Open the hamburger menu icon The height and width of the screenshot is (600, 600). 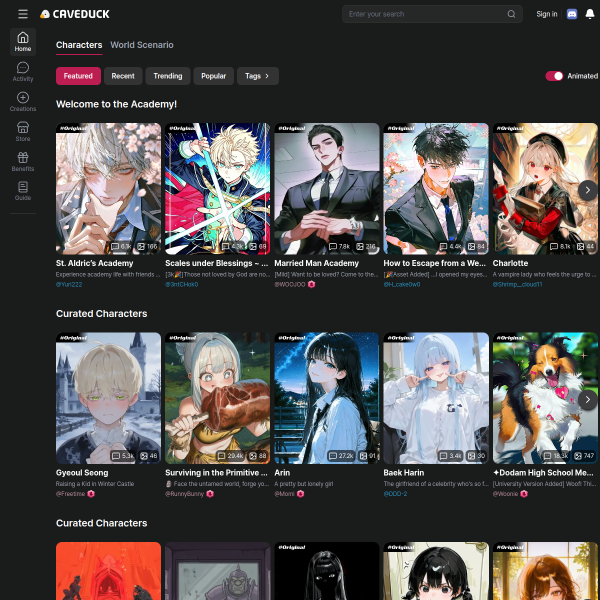coord(23,14)
